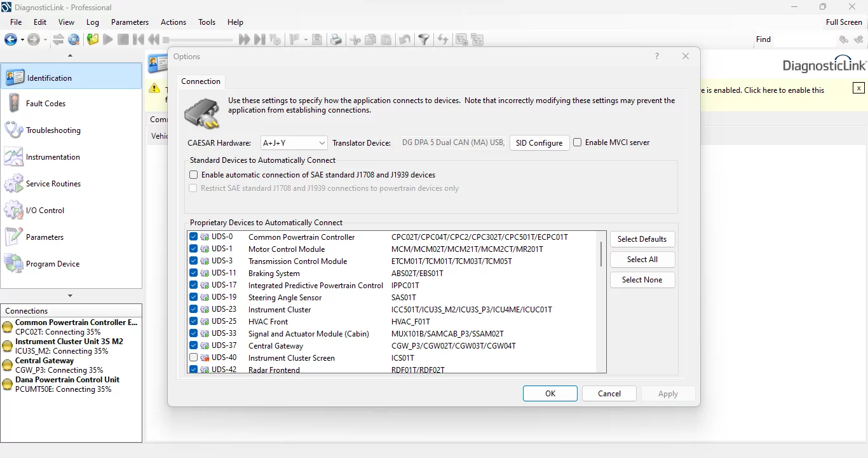Click the open log folder toolbar icon
The height and width of the screenshot is (458, 868).
(x=93, y=39)
